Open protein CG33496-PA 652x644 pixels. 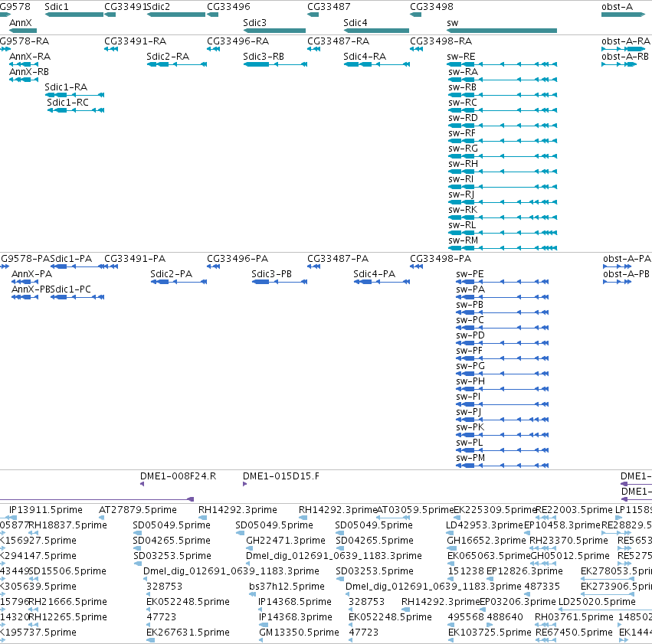238,258
